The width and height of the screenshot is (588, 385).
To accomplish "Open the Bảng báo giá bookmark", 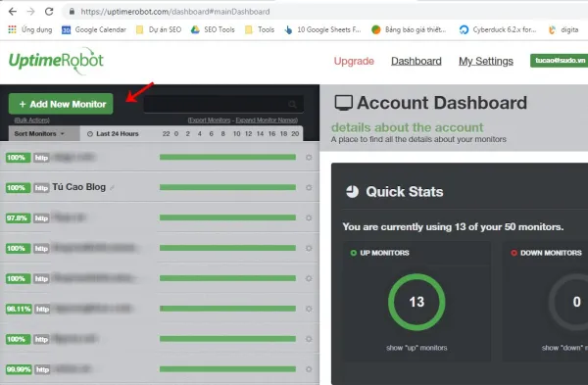I will [x=409, y=29].
